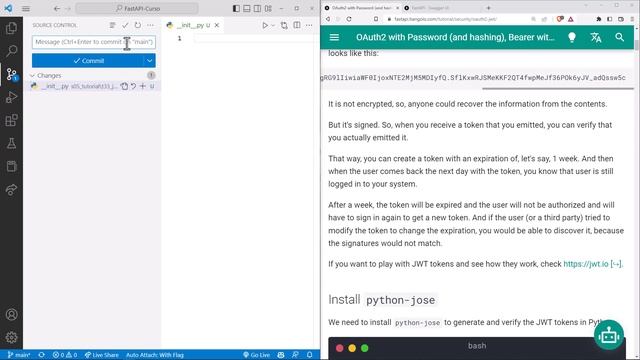The height and width of the screenshot is (360, 640).
Task: Select the Source Control activity bar icon
Action: (x=11, y=74)
